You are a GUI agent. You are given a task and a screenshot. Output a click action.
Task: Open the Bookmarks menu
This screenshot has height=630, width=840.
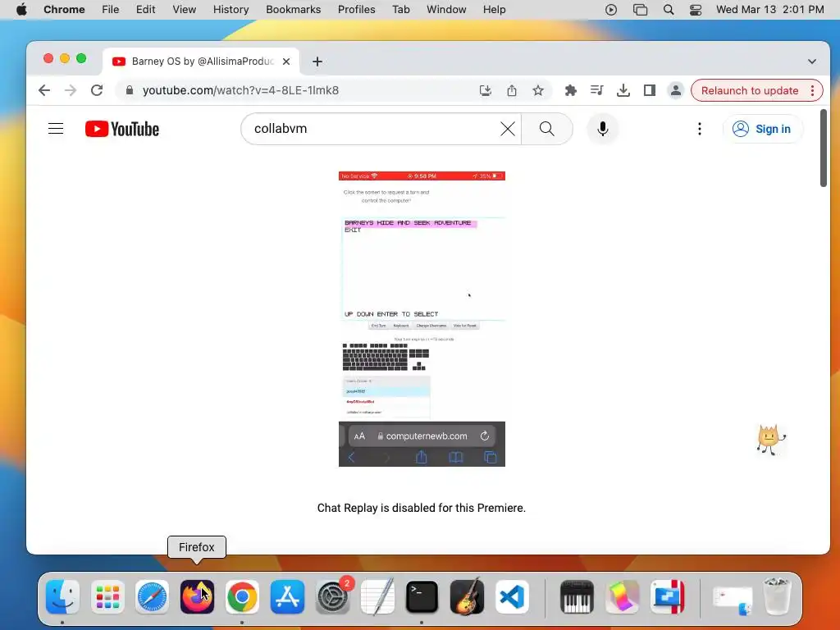point(293,10)
